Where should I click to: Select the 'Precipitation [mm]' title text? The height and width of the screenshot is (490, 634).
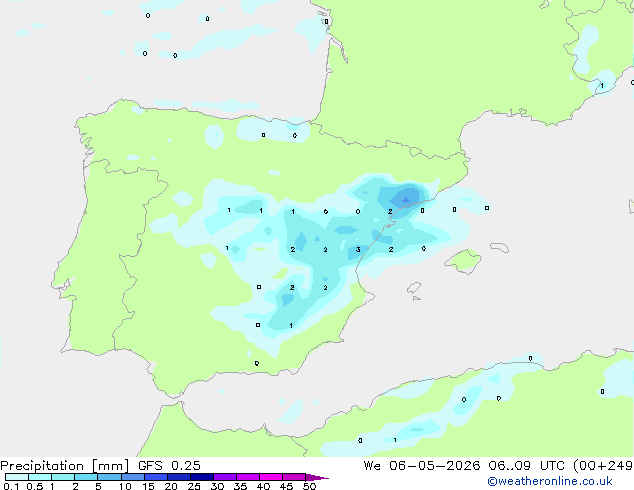coord(65,466)
